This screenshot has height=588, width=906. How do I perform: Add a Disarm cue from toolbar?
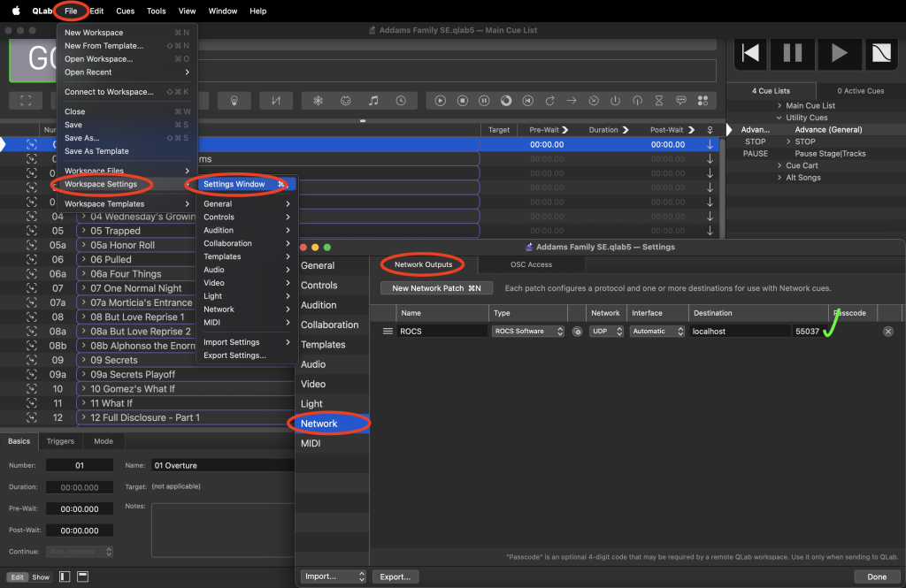(x=637, y=101)
